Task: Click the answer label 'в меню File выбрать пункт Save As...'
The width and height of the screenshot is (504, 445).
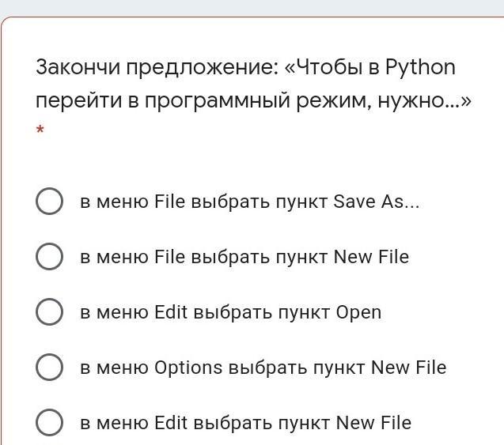Action: (249, 202)
